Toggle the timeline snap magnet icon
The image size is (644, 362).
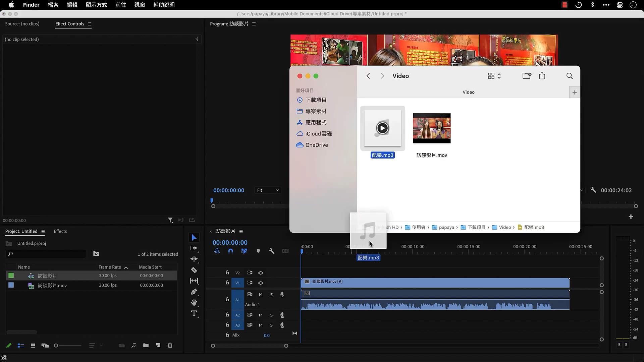pyautogui.click(x=230, y=251)
